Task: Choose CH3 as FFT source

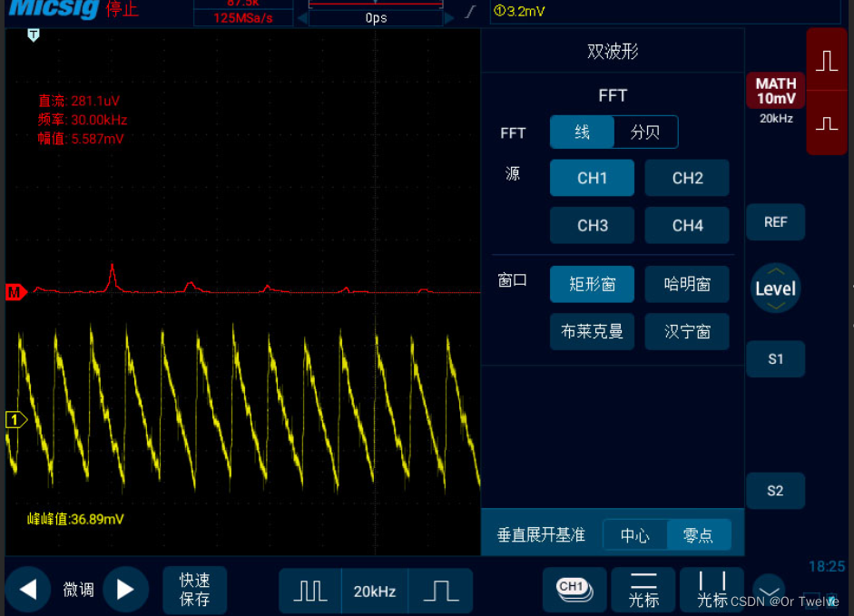Action: [592, 225]
